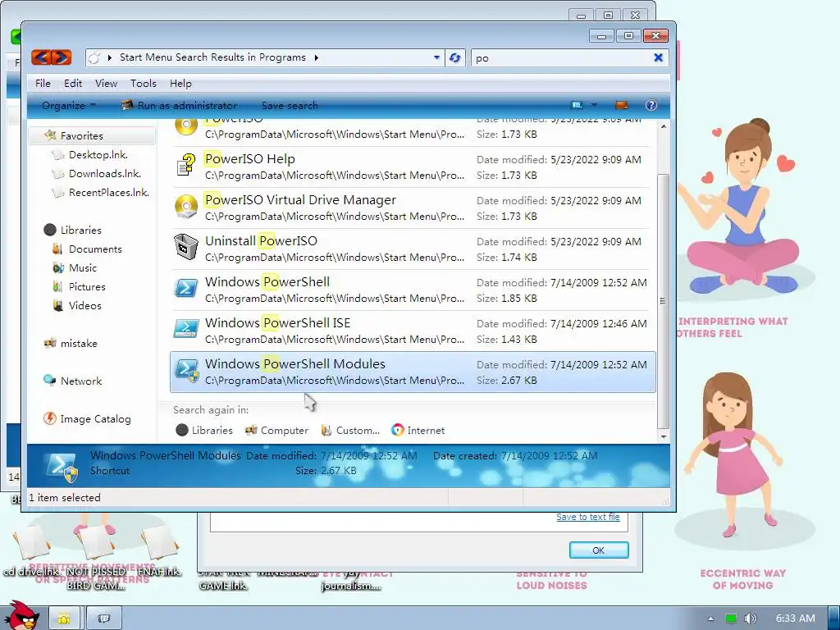Viewport: 840px width, 630px height.
Task: Open the File menu
Action: [x=43, y=83]
